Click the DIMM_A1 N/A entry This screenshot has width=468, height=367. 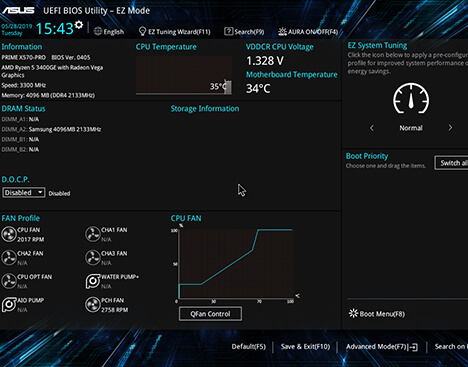(20, 119)
